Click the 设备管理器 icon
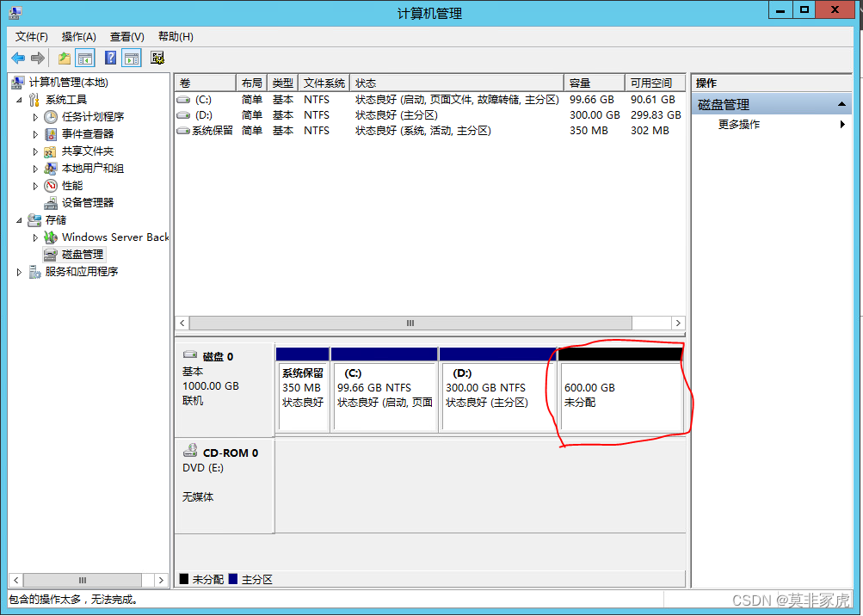The image size is (863, 616). coord(51,203)
